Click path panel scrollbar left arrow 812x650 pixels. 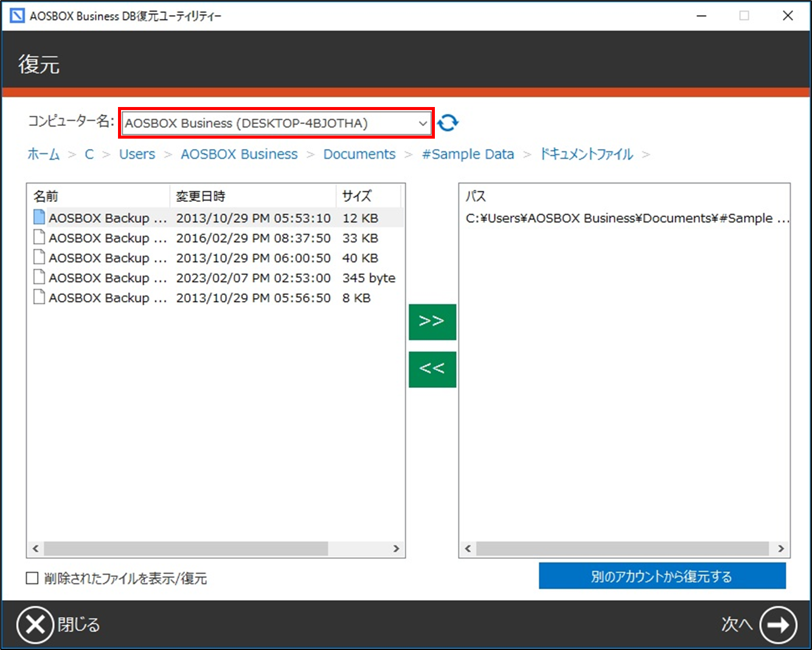pos(468,548)
